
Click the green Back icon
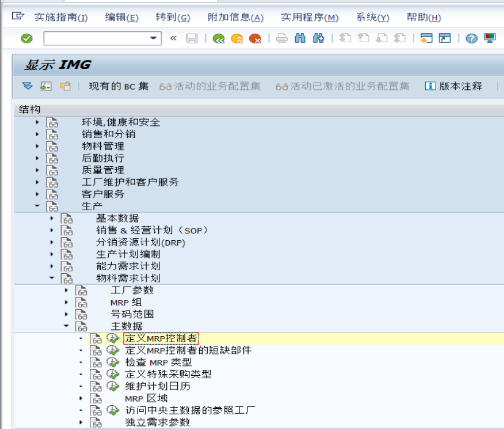219,38
